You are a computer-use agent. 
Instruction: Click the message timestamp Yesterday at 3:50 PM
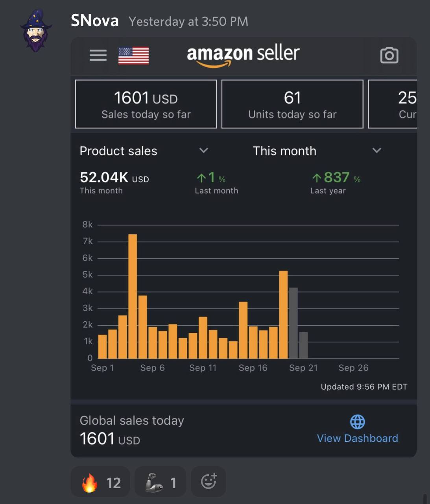(188, 21)
